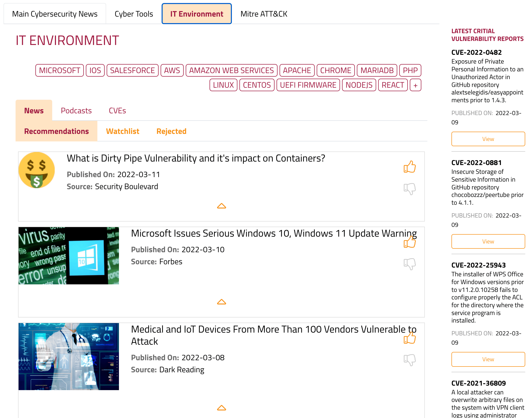
Task: Select the News sub-tab
Action: tap(34, 111)
